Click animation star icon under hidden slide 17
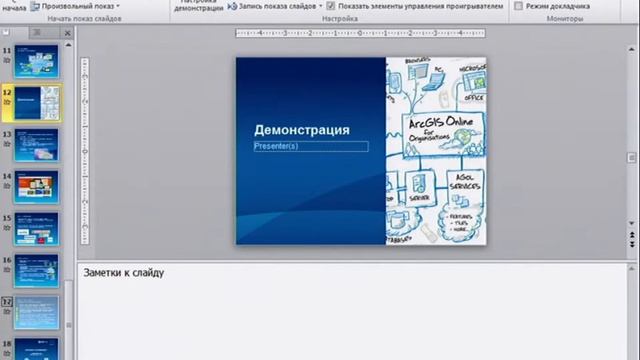This screenshot has height=360, width=640. 7,312
